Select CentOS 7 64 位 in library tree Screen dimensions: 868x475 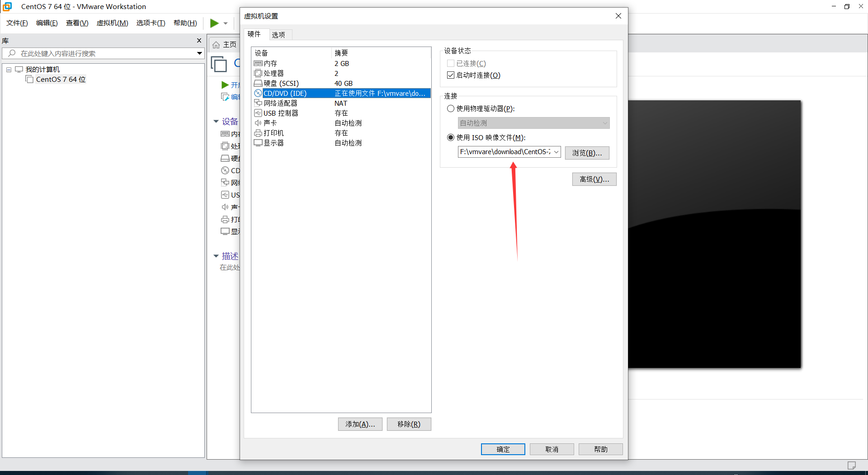click(x=61, y=80)
